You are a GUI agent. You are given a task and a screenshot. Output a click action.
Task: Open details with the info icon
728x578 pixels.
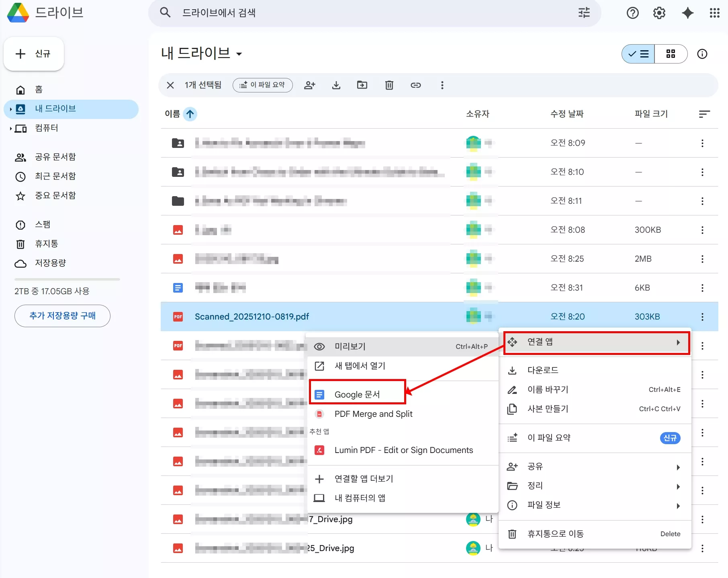tap(702, 53)
